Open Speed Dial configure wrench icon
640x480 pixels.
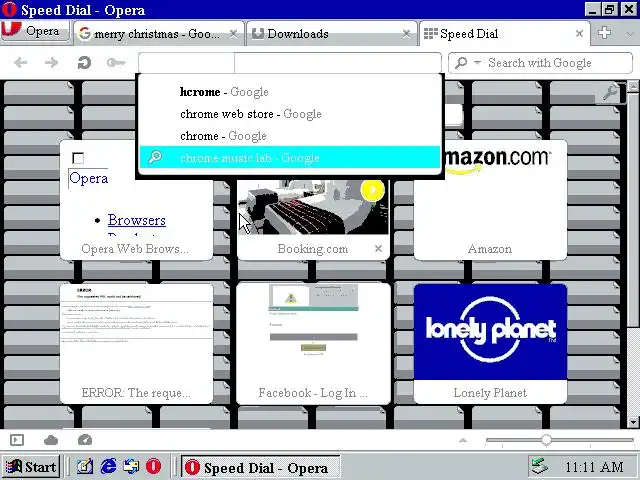(610, 93)
